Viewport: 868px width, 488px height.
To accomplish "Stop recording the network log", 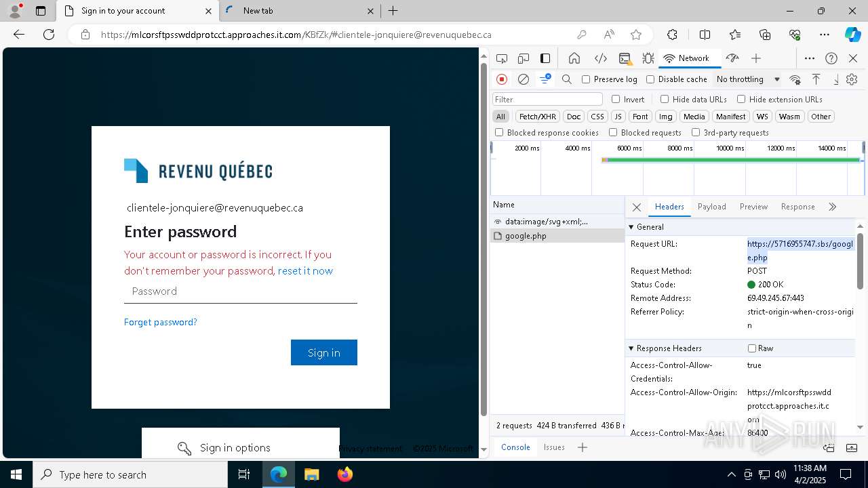I will point(502,79).
